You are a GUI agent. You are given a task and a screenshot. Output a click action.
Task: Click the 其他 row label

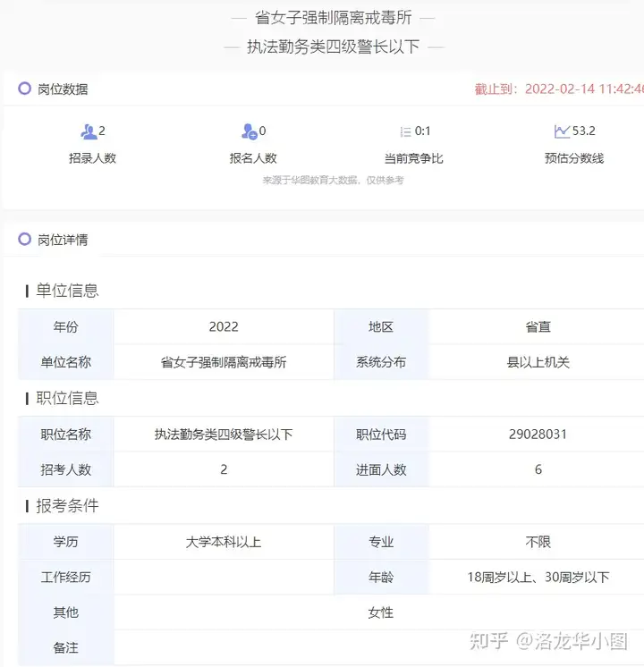[65, 612]
